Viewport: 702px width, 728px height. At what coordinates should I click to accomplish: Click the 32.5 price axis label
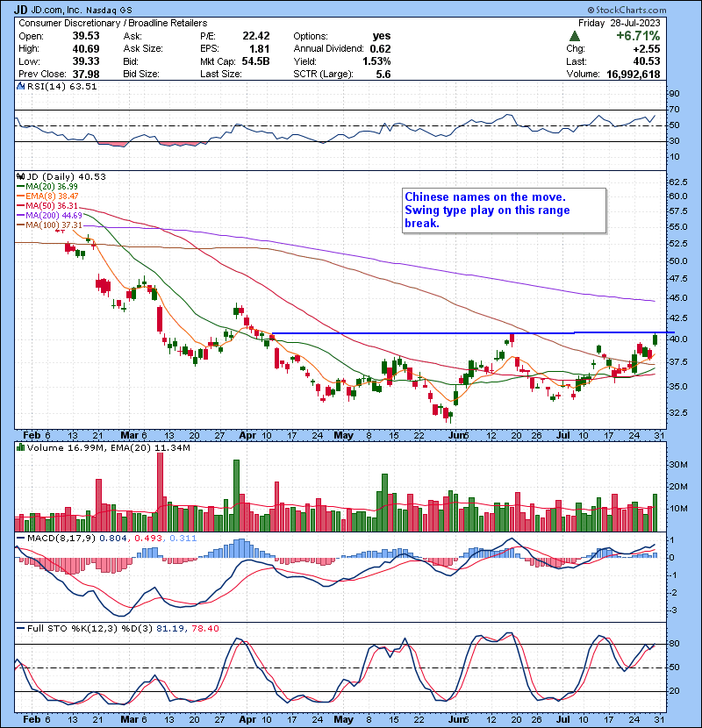tap(678, 412)
